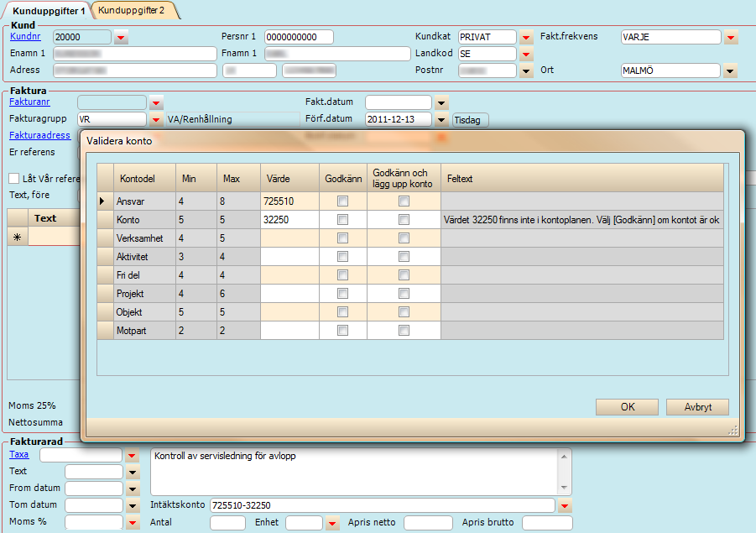
Task: Click the Avbryt button
Action: [x=696, y=407]
